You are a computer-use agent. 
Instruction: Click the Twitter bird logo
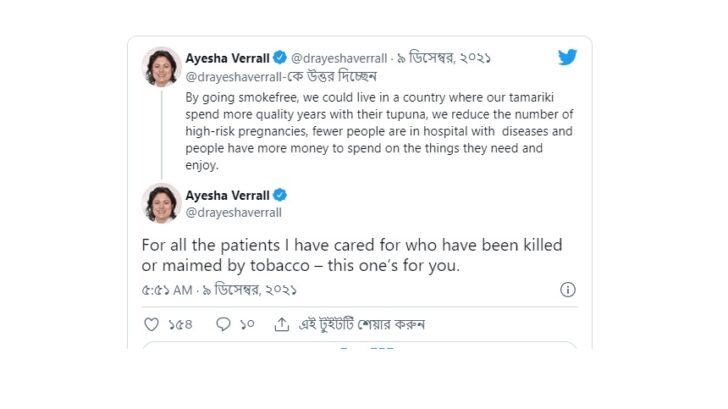click(x=567, y=57)
